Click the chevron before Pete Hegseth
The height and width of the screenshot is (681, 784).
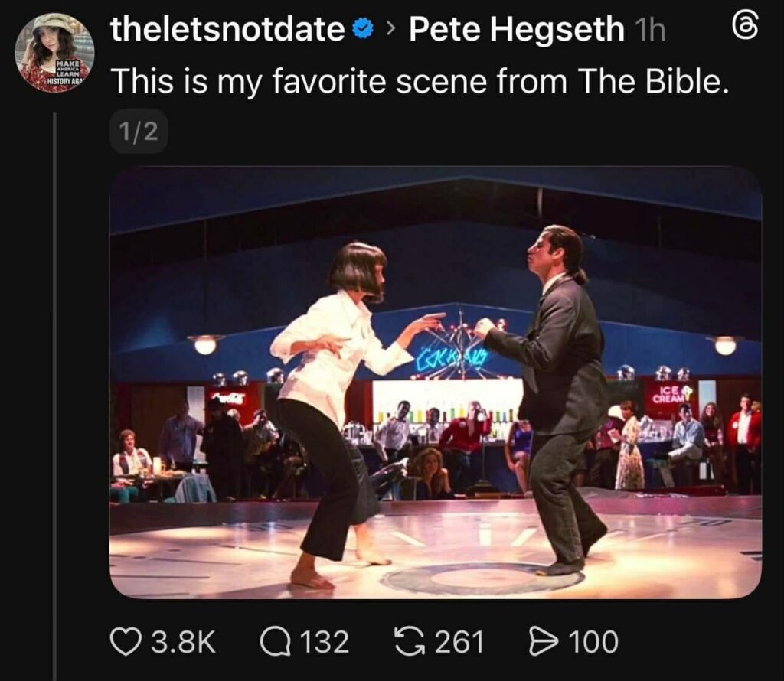point(391,31)
